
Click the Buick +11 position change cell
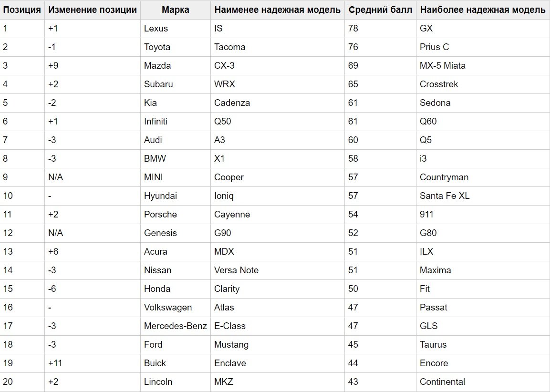[x=93, y=363]
